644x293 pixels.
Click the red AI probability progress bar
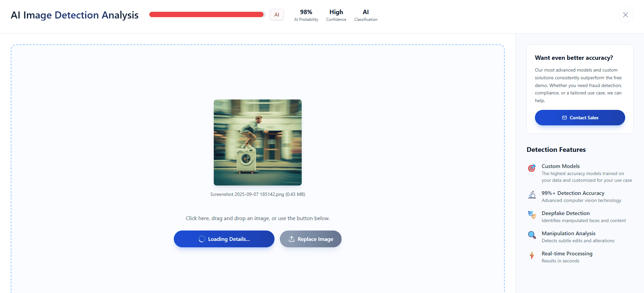[x=207, y=14]
